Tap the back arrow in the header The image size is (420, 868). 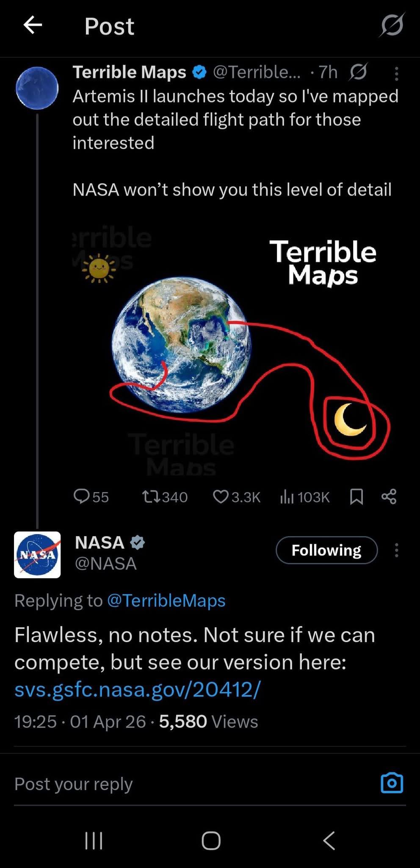(33, 25)
